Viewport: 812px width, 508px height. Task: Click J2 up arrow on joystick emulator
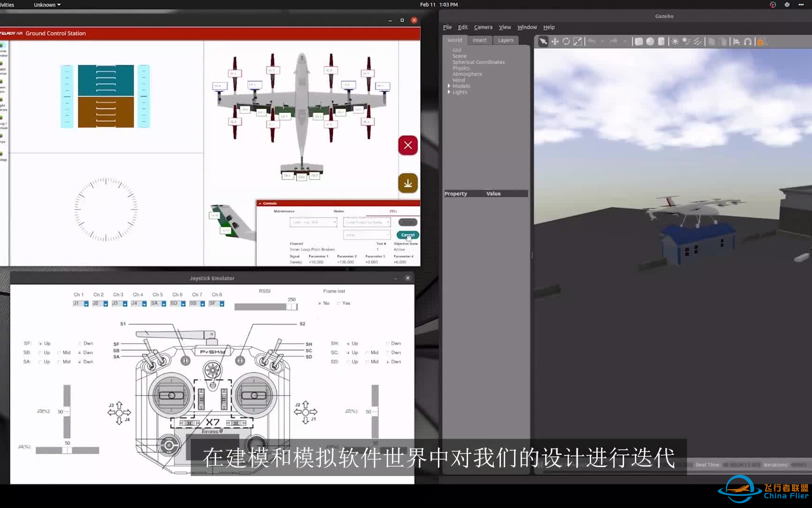click(x=305, y=405)
